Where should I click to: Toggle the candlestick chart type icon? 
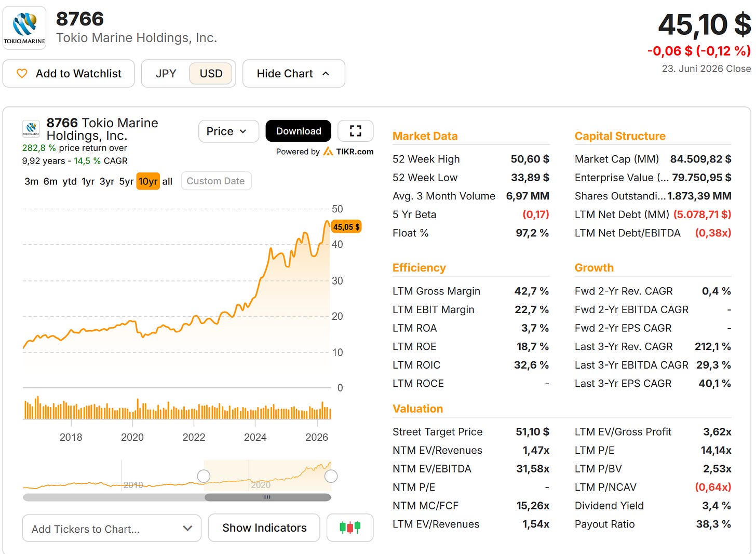pyautogui.click(x=350, y=528)
